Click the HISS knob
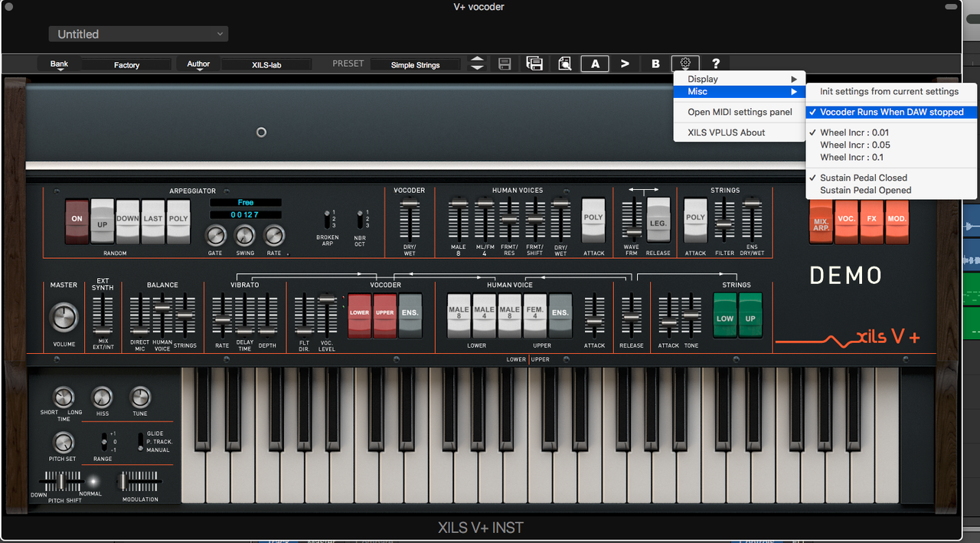The image size is (980, 543). (102, 397)
